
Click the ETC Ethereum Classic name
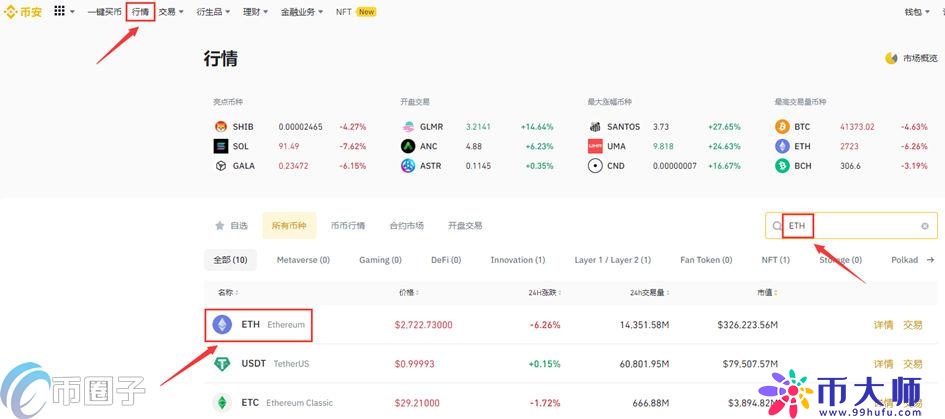tap(287, 402)
